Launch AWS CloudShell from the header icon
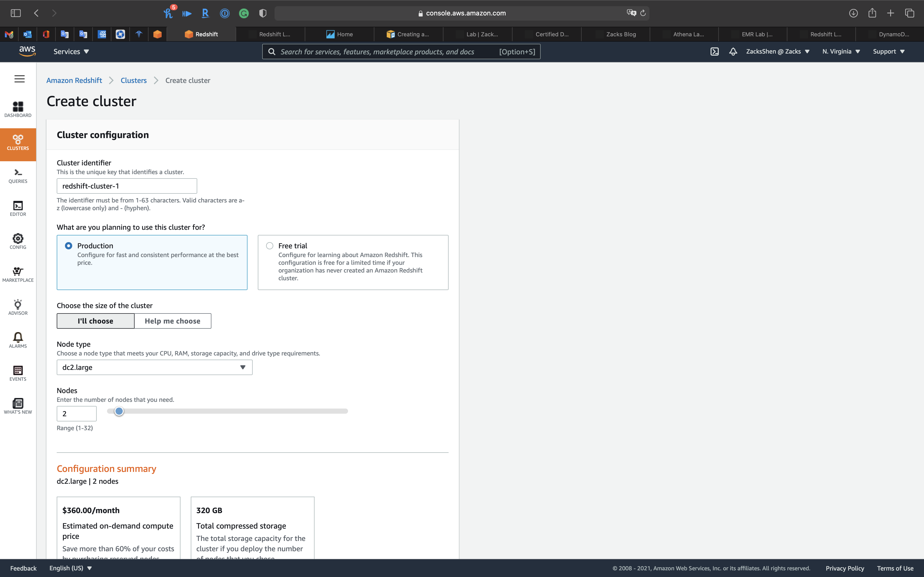 714,52
